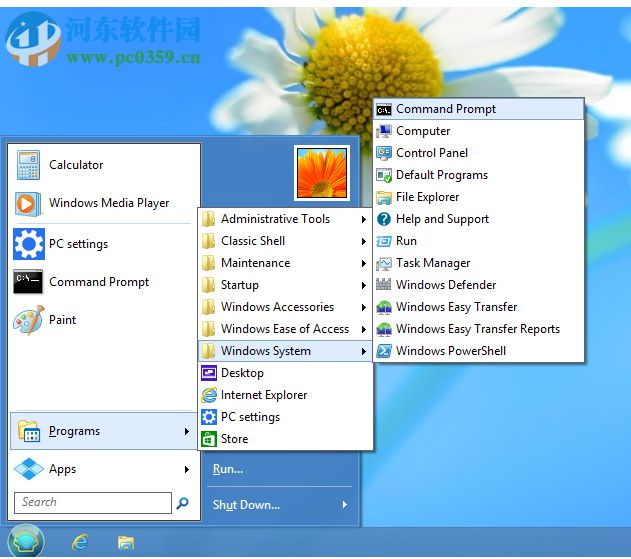Click the Paint label
631x559 pixels.
click(62, 320)
